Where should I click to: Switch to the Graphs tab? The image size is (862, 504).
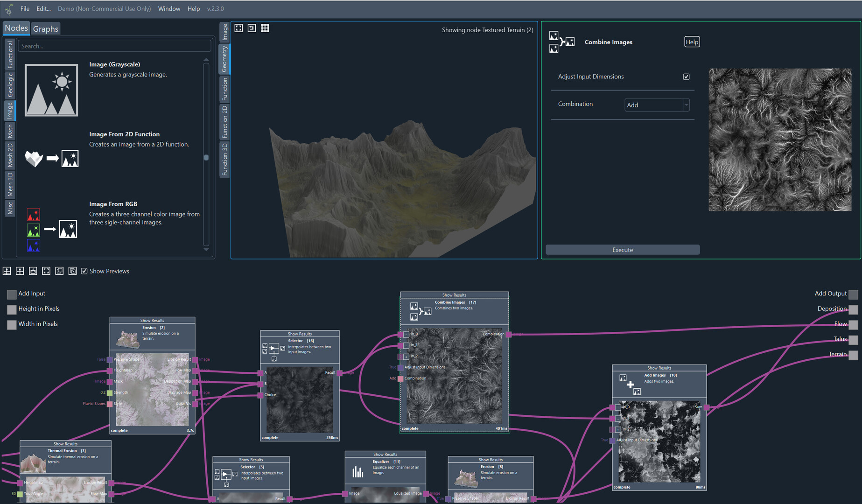46,29
